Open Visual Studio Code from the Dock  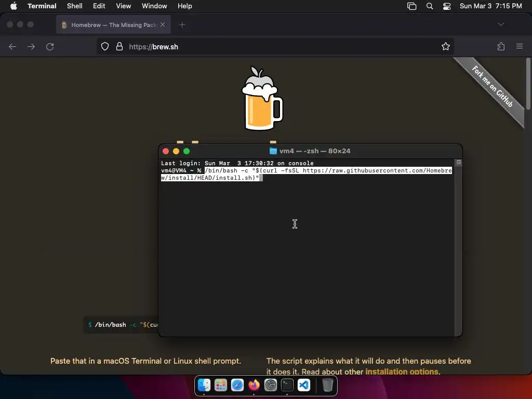[x=303, y=385]
